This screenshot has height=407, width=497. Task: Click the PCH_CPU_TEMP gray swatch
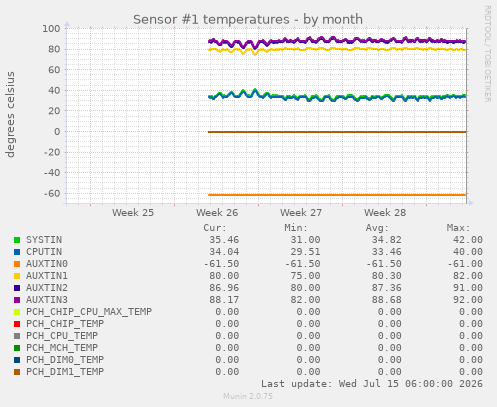[17, 336]
